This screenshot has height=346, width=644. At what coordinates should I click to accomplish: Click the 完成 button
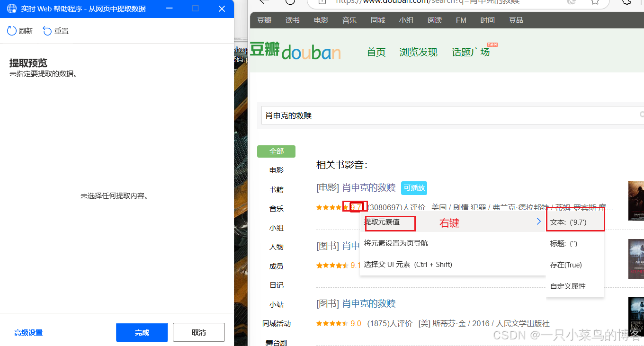[x=142, y=332]
